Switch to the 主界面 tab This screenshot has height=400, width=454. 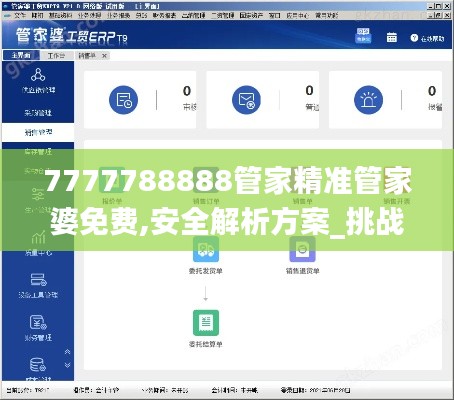21,55
